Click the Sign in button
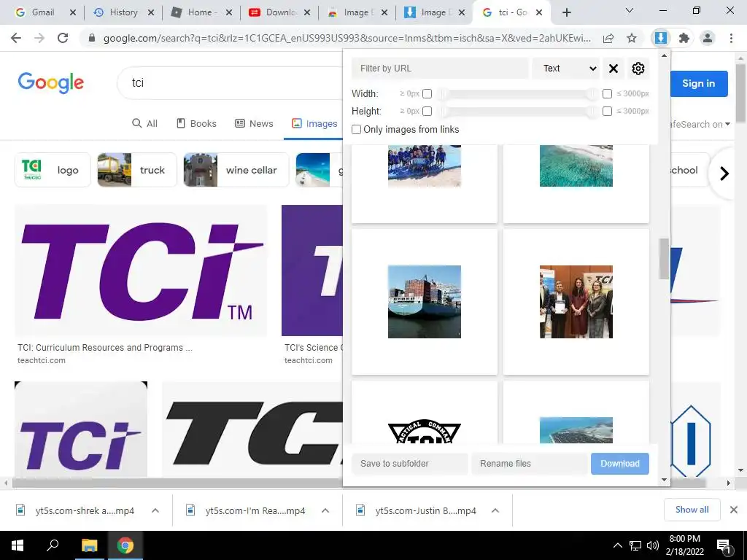The image size is (747, 560). coord(698,83)
